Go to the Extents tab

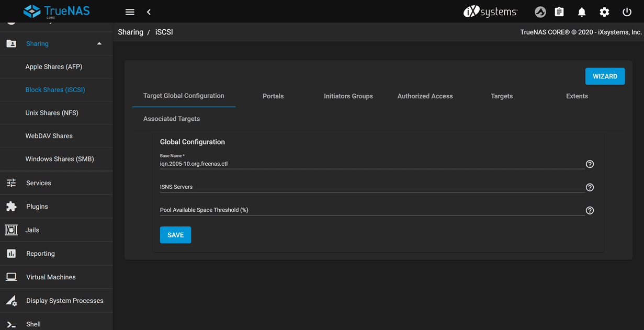coord(577,96)
